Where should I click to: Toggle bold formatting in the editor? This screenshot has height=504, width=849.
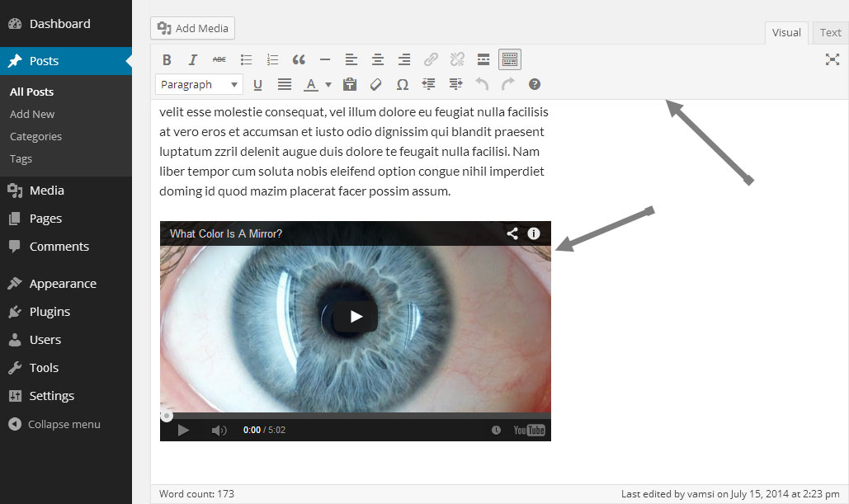(167, 59)
